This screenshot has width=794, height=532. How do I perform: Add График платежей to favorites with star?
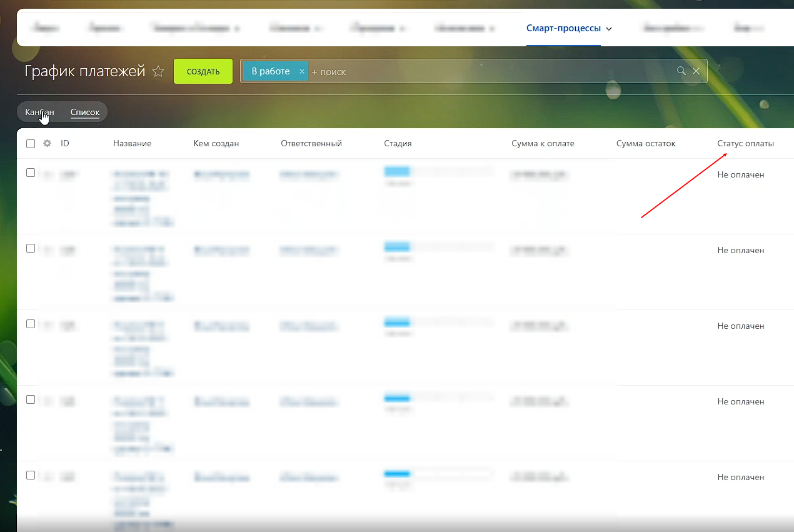(158, 71)
